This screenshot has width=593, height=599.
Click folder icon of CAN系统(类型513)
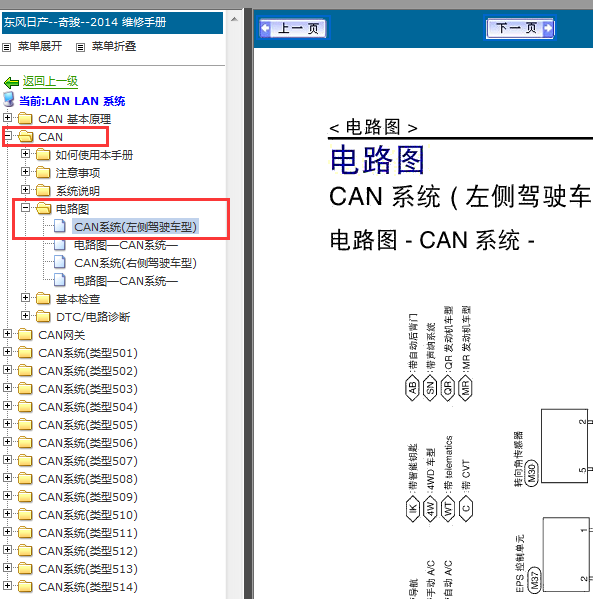point(26,568)
